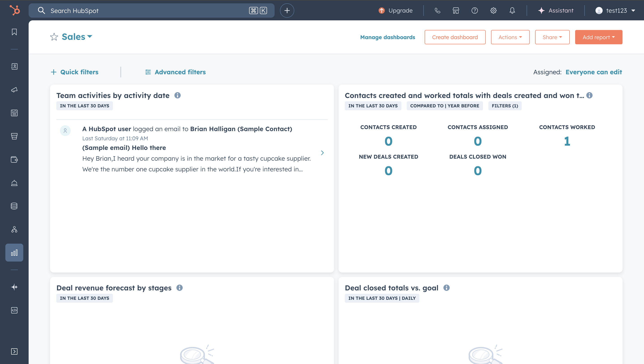Click the magnifier icon in search

(41, 11)
